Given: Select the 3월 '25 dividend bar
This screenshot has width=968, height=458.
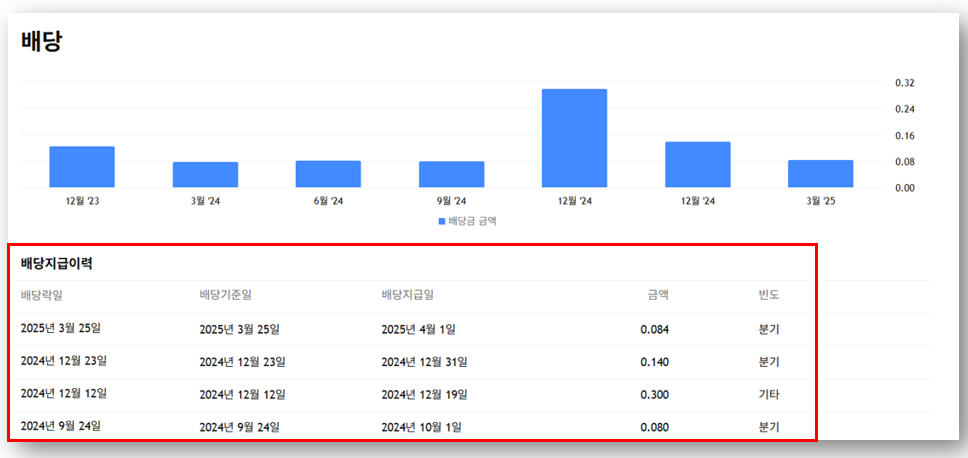Looking at the screenshot, I should 820,173.
